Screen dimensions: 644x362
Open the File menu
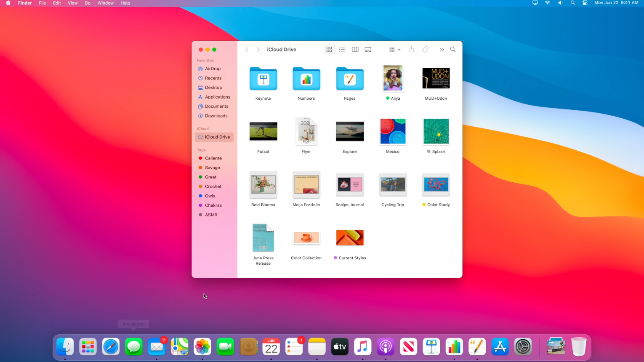(43, 3)
